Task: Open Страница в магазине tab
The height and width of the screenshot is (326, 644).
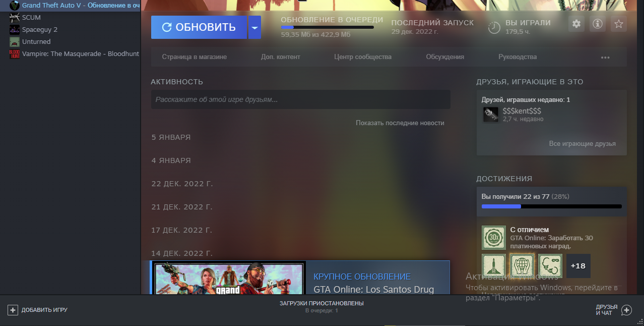Action: 194,57
